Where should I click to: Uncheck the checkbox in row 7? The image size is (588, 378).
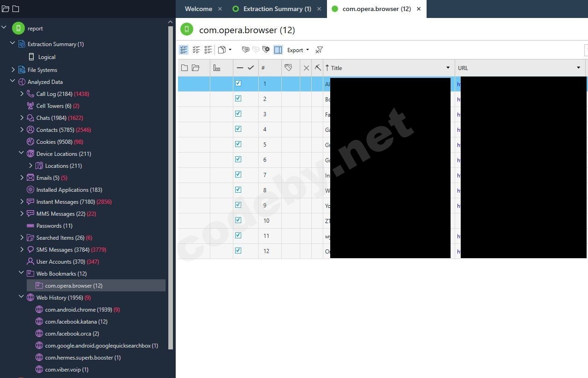click(x=238, y=175)
